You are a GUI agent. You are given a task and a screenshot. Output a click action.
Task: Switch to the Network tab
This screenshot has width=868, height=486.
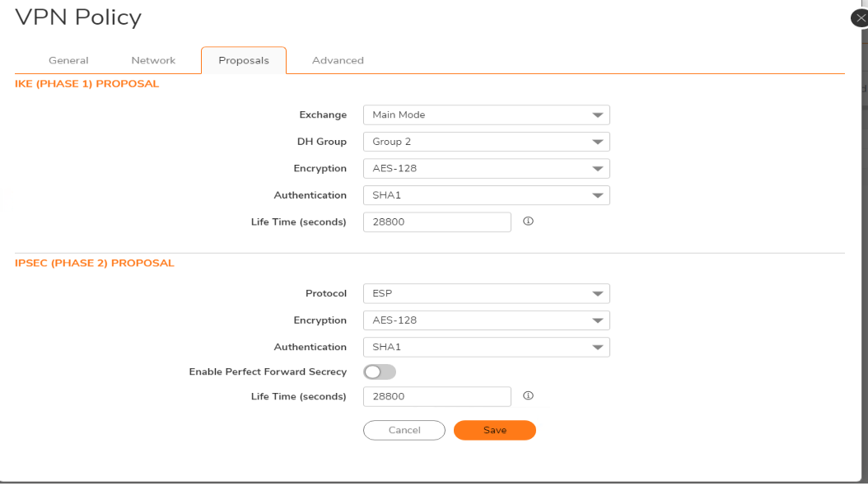(153, 60)
